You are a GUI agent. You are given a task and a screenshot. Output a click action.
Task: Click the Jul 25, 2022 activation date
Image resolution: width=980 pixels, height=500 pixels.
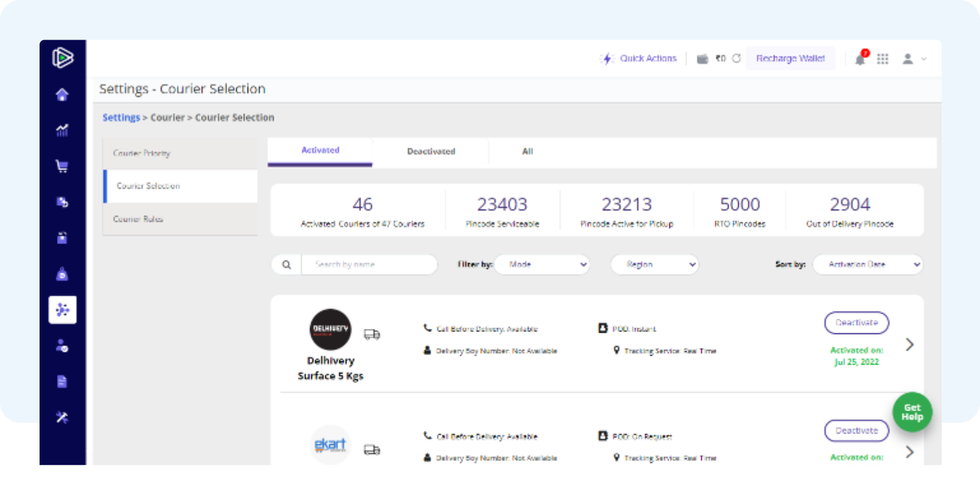[x=856, y=362]
